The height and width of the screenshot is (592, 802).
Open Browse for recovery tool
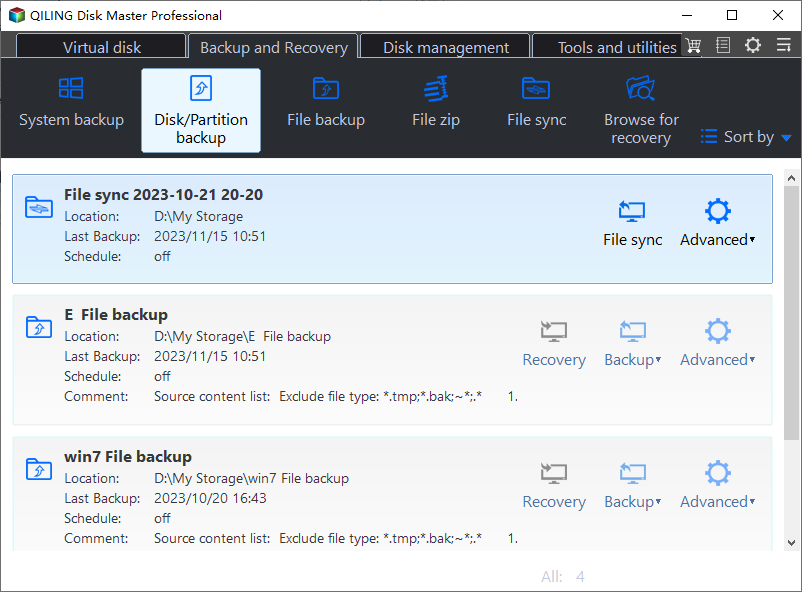point(641,110)
